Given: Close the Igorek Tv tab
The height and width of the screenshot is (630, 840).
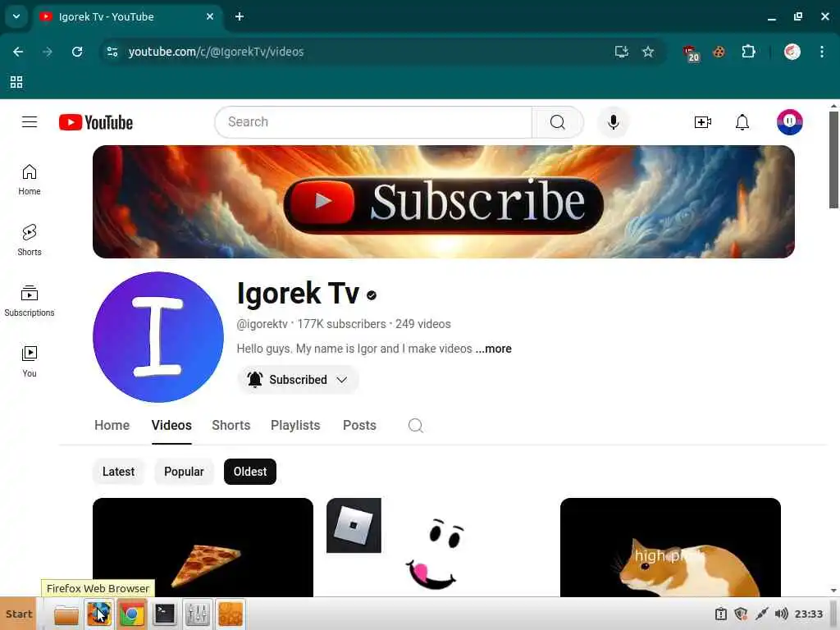Looking at the screenshot, I should click(210, 16).
